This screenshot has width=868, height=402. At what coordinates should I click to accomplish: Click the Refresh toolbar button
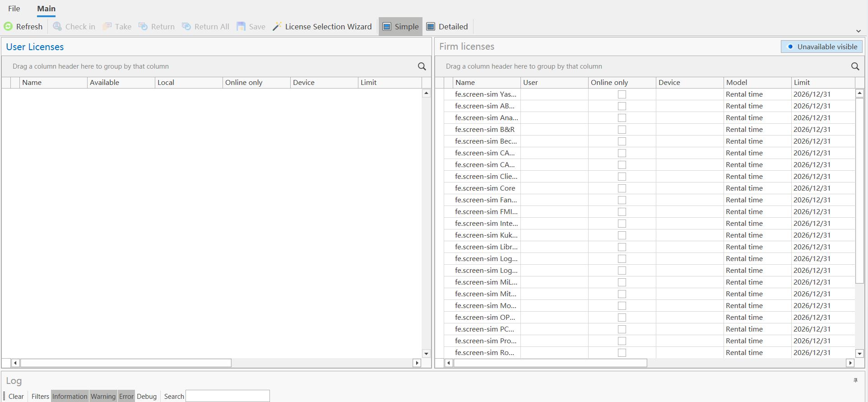(23, 27)
